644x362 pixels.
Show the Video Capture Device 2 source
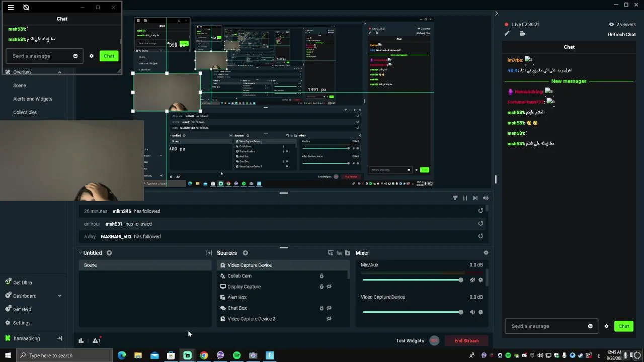pyautogui.click(x=329, y=319)
